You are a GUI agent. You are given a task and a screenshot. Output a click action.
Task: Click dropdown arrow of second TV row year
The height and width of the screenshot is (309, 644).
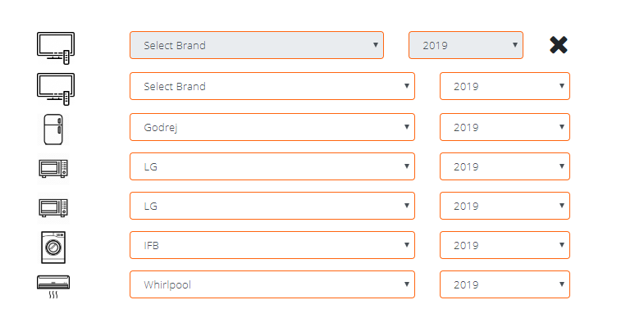tap(562, 86)
